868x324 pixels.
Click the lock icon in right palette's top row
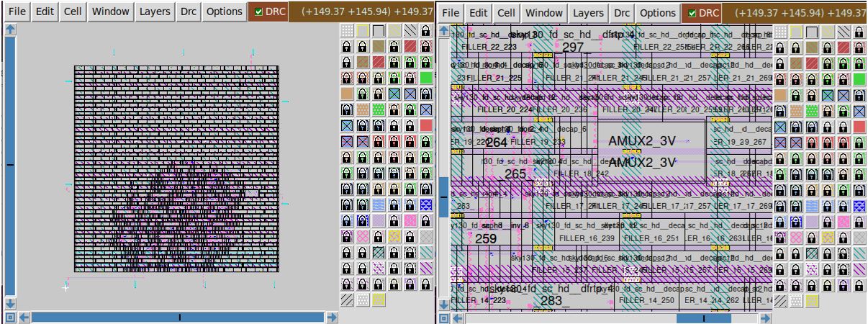tap(859, 31)
